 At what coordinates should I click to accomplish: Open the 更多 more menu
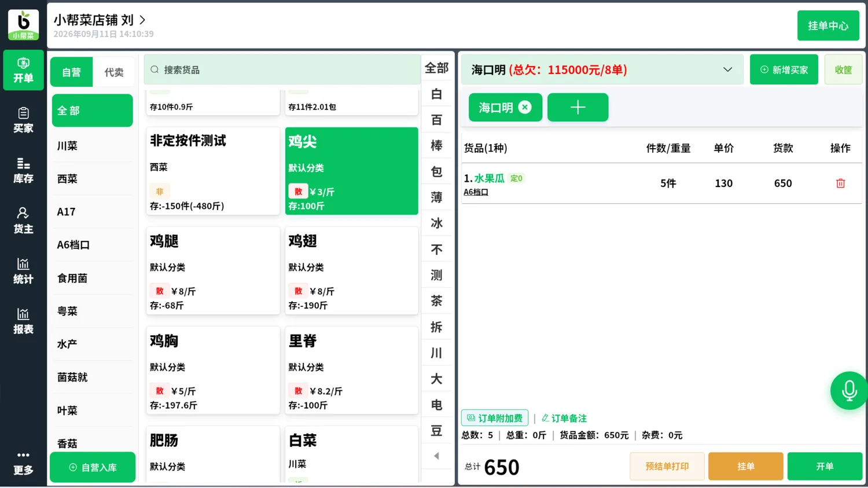coord(23,463)
